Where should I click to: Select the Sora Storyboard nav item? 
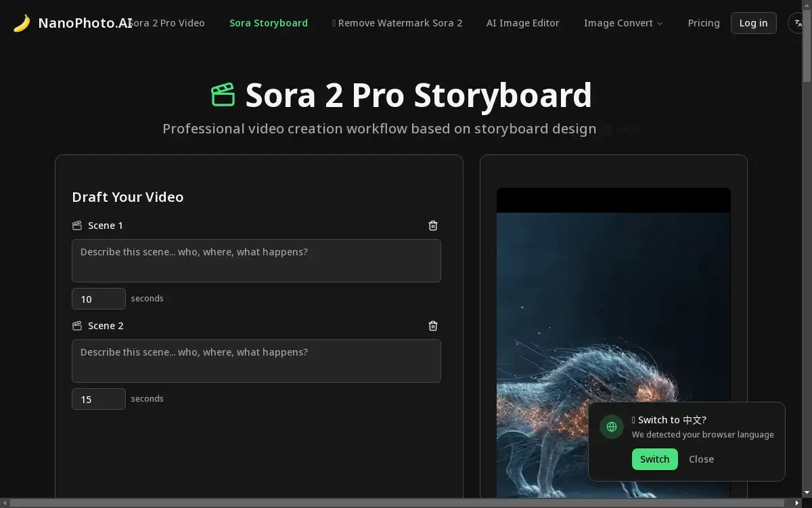tap(269, 22)
